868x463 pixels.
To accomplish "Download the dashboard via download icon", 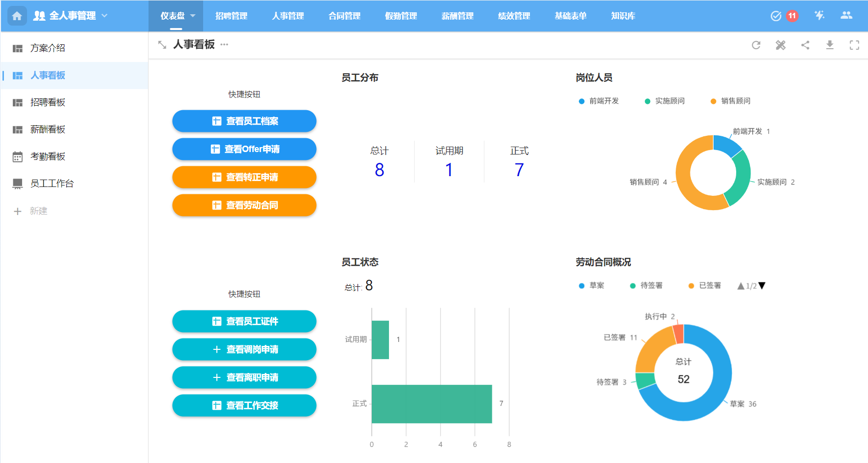I will (830, 45).
